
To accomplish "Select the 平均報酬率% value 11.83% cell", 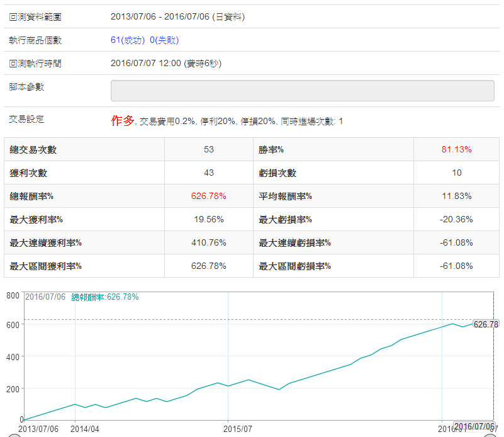I will (x=456, y=196).
